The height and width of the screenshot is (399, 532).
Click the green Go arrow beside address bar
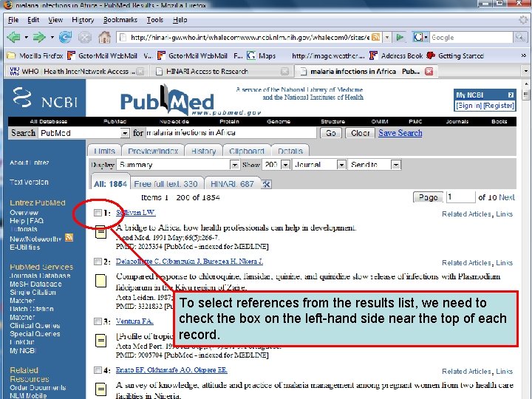coord(400,38)
